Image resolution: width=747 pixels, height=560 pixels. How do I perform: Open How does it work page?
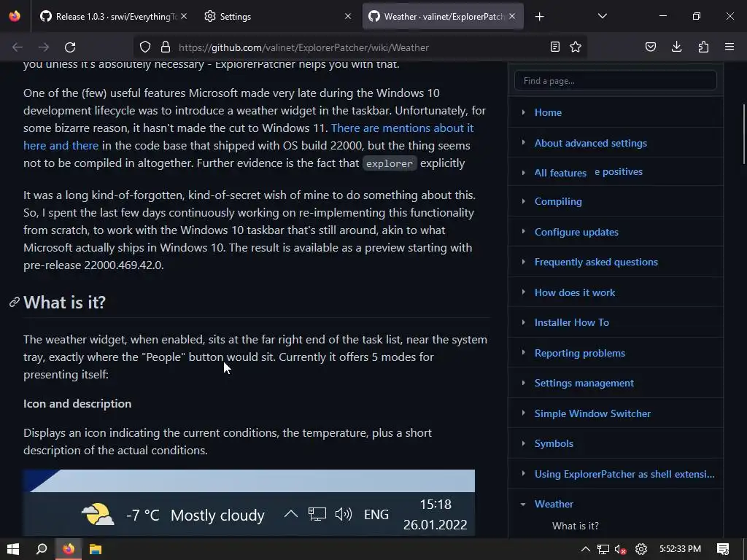point(575,292)
